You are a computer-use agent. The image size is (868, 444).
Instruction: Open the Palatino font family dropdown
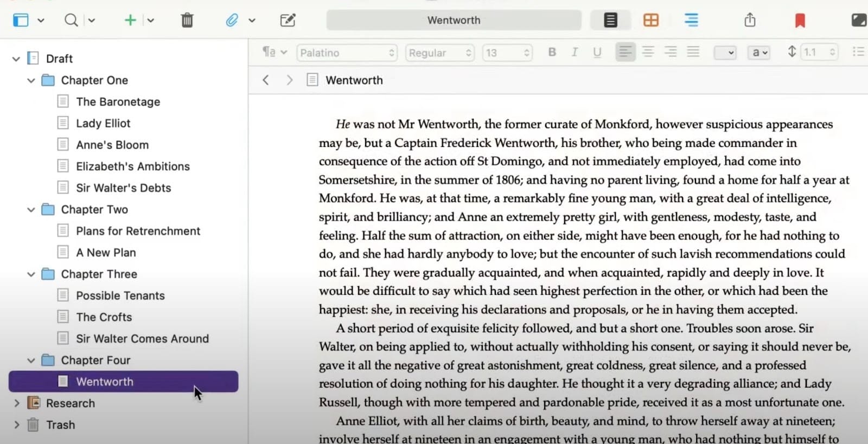(x=347, y=53)
